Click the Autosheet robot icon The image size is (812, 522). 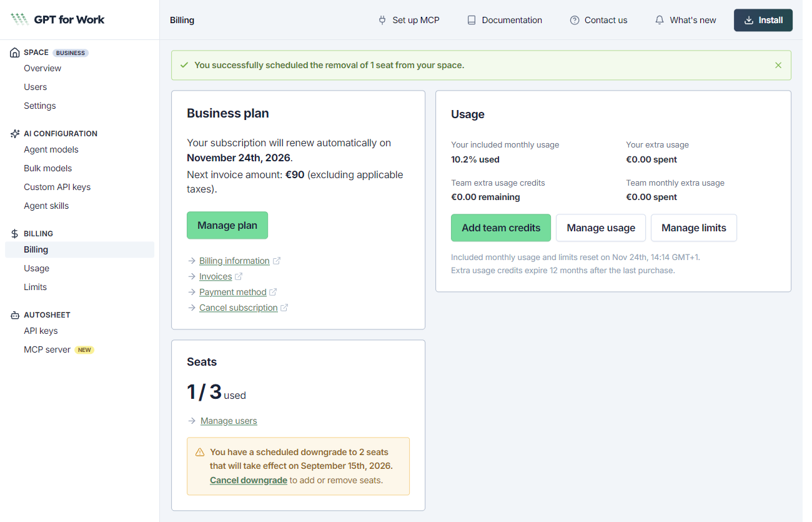15,315
